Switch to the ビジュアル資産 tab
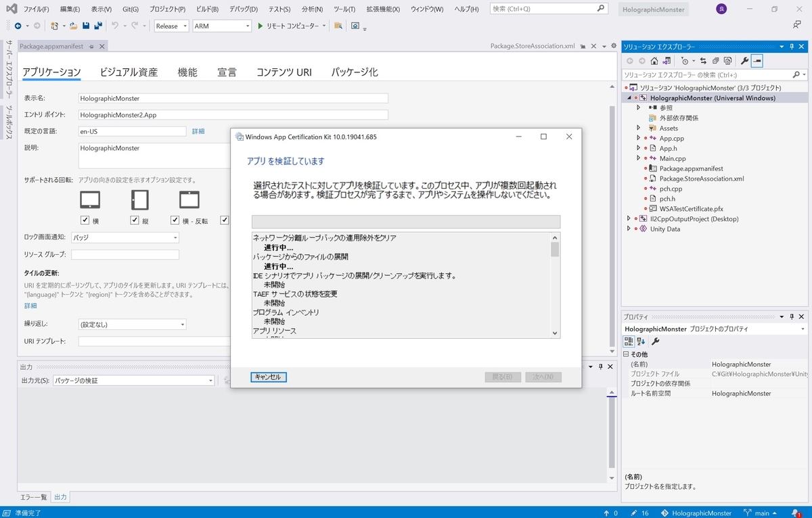 click(x=129, y=72)
